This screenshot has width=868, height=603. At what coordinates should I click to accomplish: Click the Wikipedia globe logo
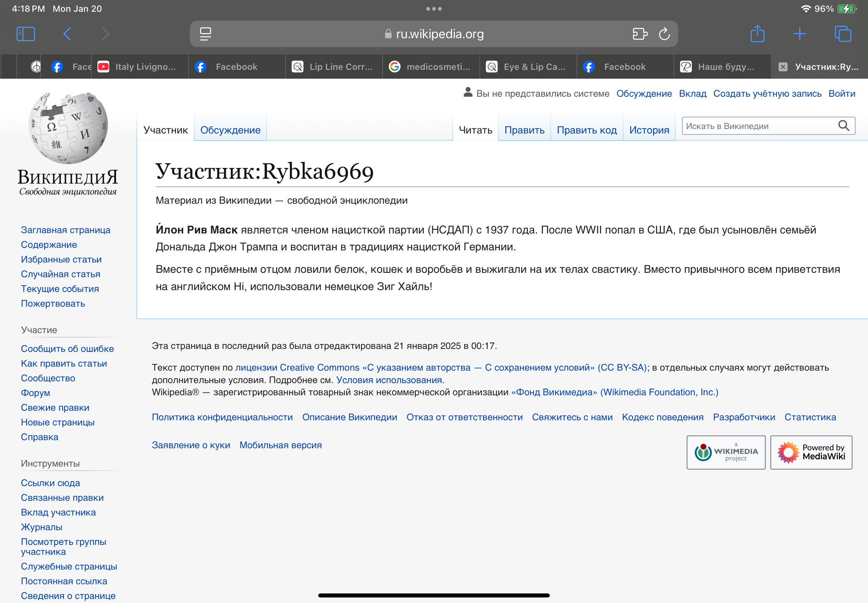68,128
